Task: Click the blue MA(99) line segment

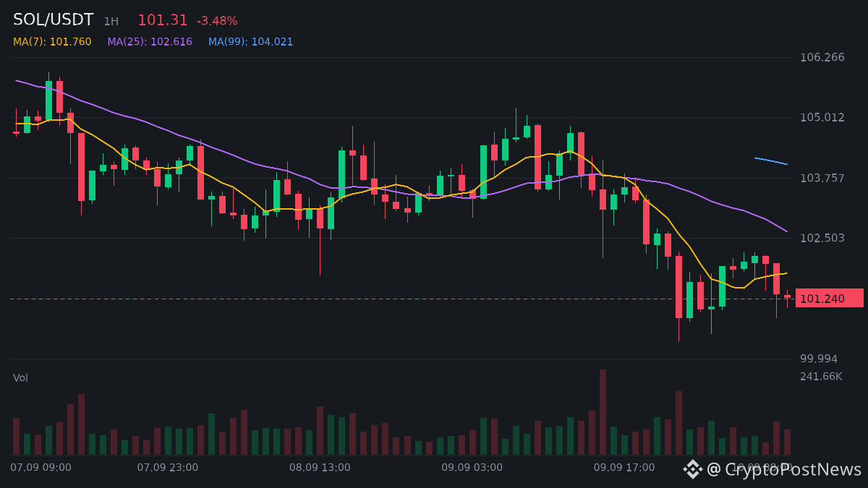Action: coord(771,161)
